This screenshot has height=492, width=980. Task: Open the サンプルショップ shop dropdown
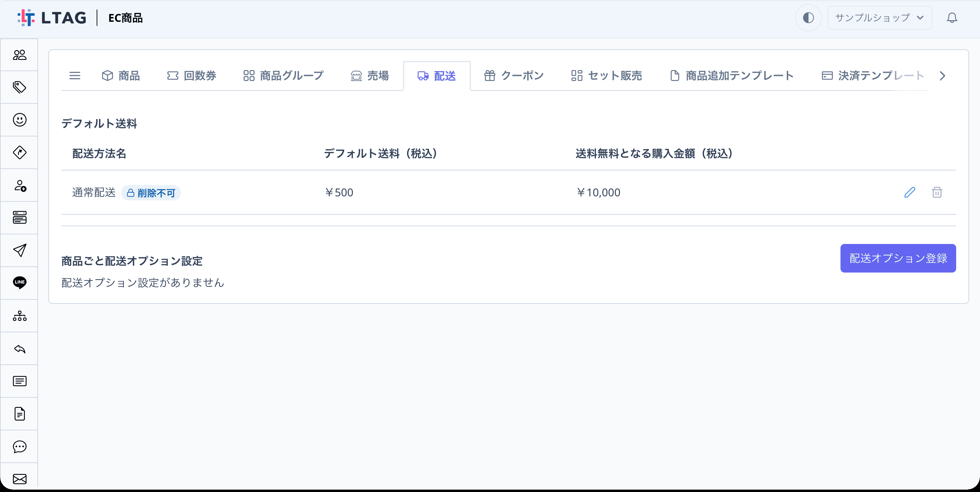point(880,18)
